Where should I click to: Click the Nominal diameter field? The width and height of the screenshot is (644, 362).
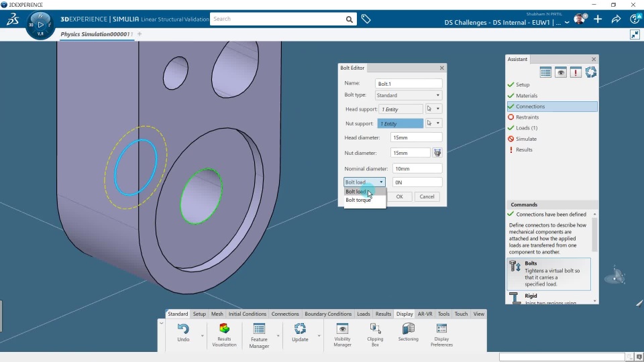tap(417, 169)
